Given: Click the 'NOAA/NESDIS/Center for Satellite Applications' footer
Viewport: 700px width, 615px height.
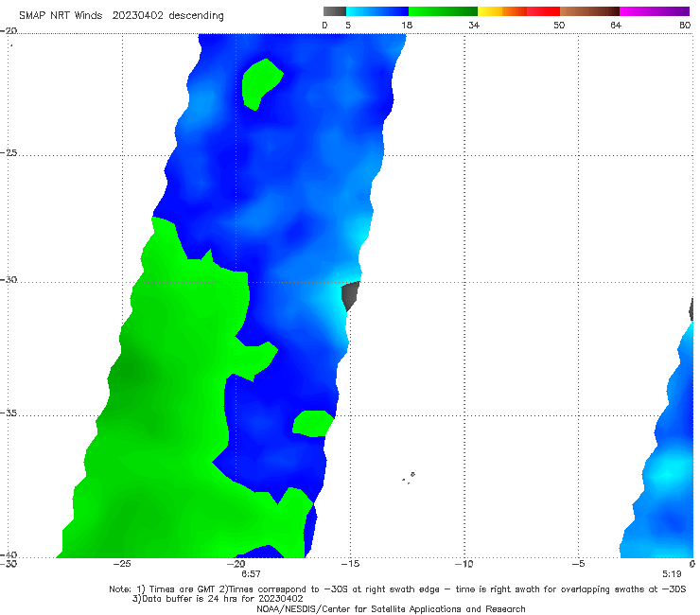Looking at the screenshot, I should (391, 609).
